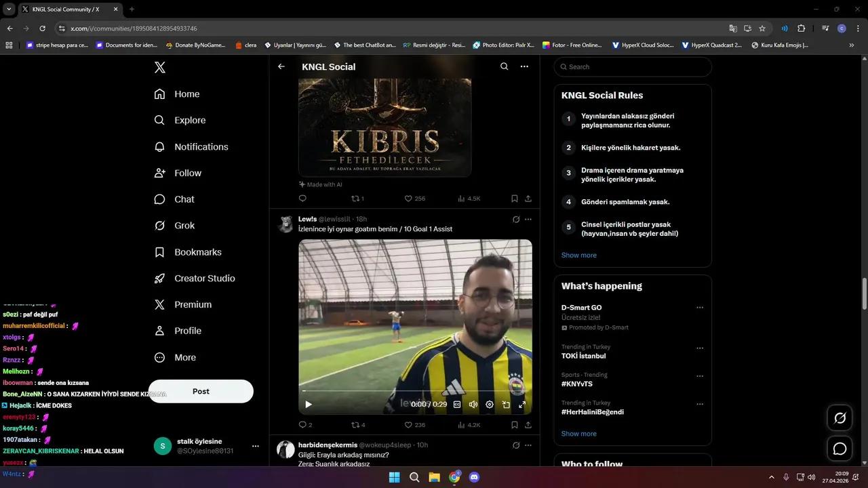The height and width of the screenshot is (488, 868).
Task: Open the #KNYvTS trending topic
Action: 577,384
